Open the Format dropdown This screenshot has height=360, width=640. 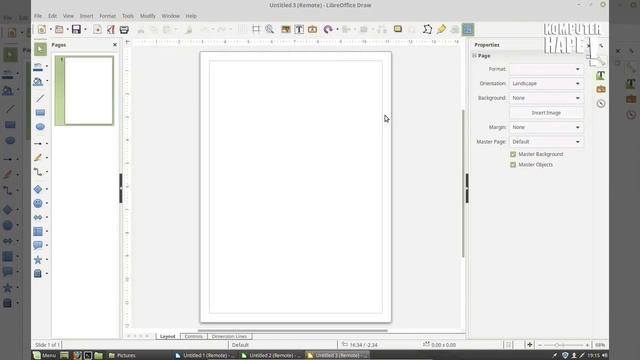coord(546,69)
